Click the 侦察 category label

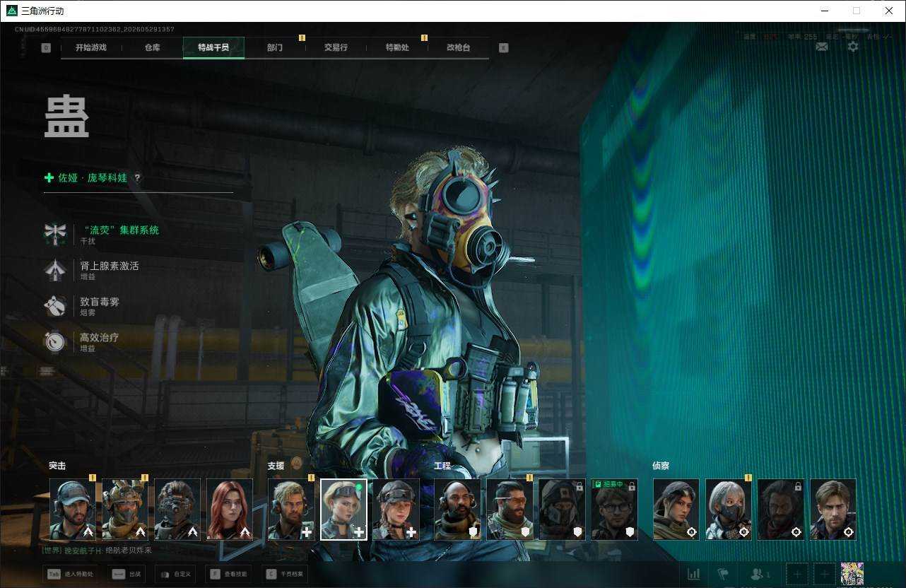[x=661, y=466]
